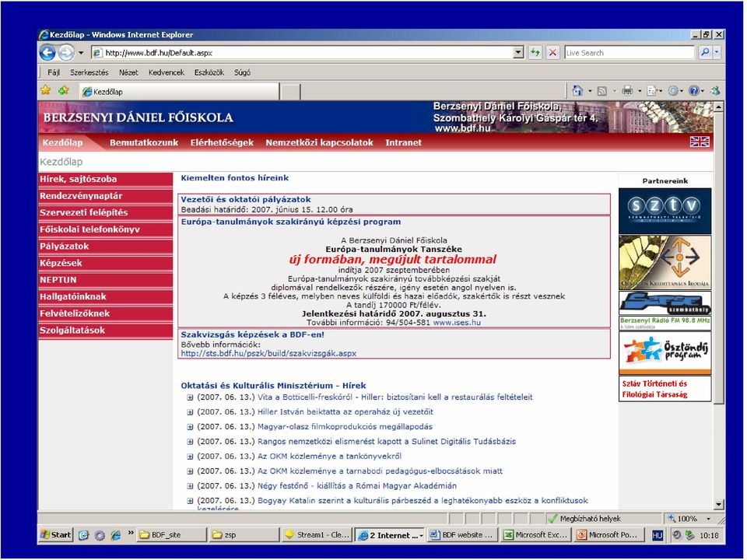Open the SZTV partner logo

click(665, 211)
